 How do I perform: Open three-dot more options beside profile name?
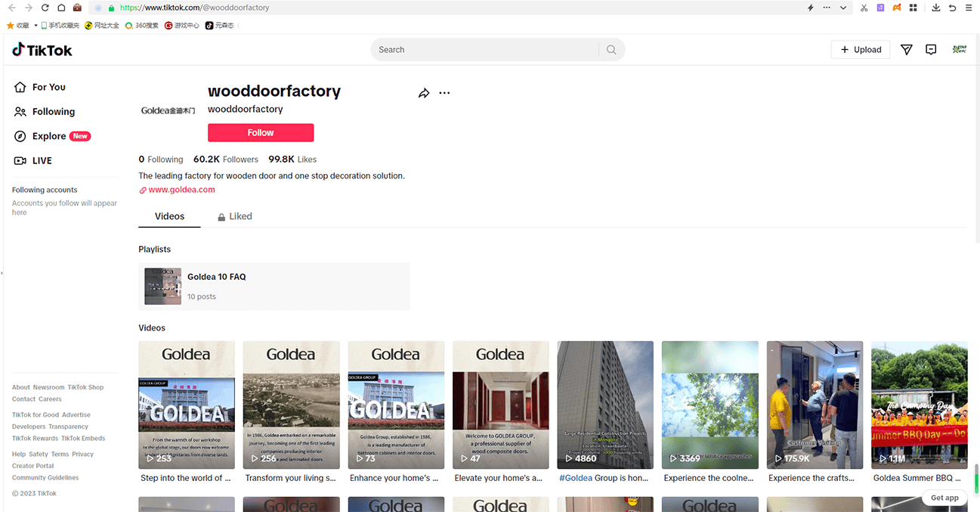click(444, 93)
